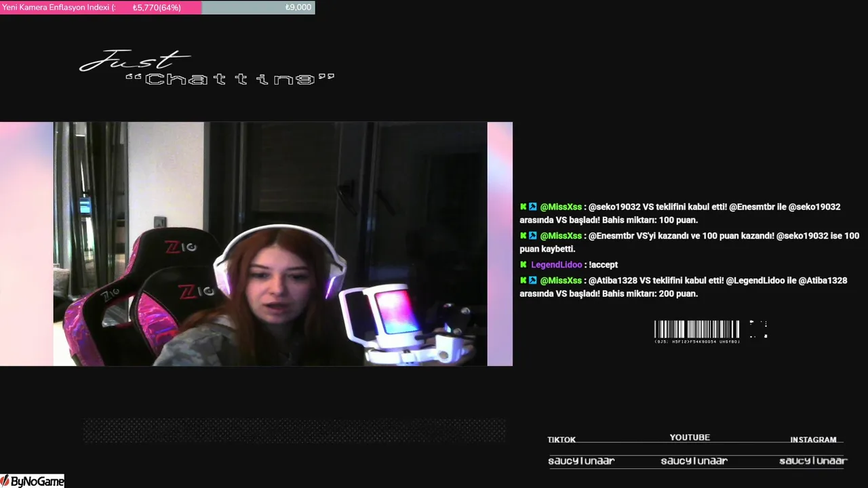Click the moderator badge on the "100 puan kazandı" message
The image size is (868, 488).
[x=533, y=236]
